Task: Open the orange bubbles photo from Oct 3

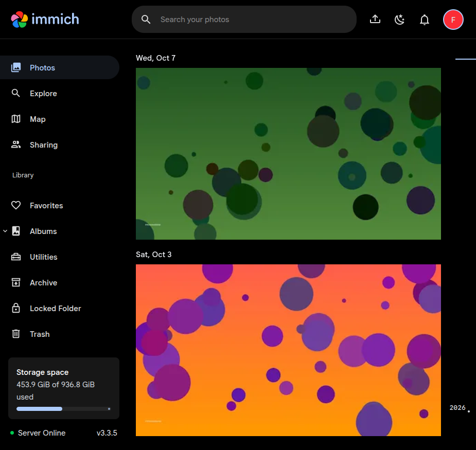Action: [288, 350]
